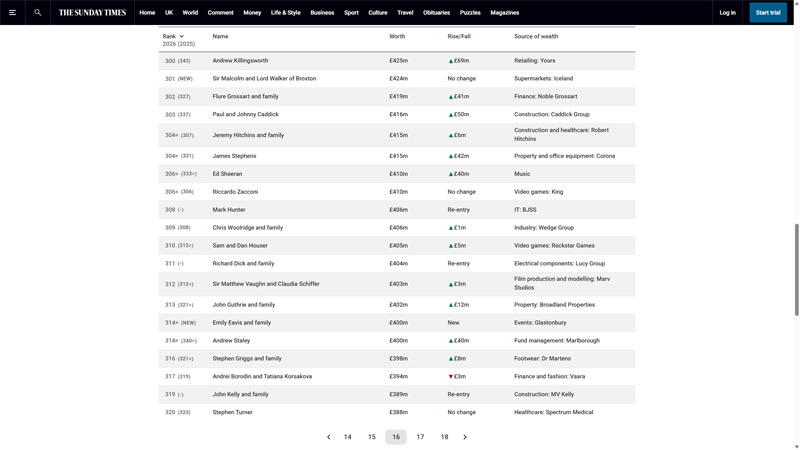Select Emily Eavis and family

tap(242, 322)
